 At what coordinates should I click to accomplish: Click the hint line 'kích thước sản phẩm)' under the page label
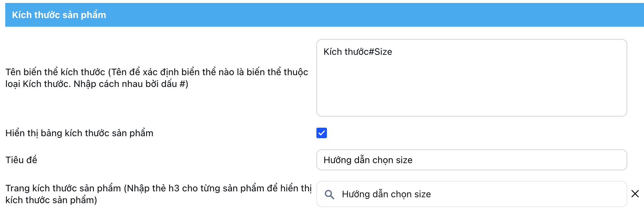pyautogui.click(x=51, y=200)
